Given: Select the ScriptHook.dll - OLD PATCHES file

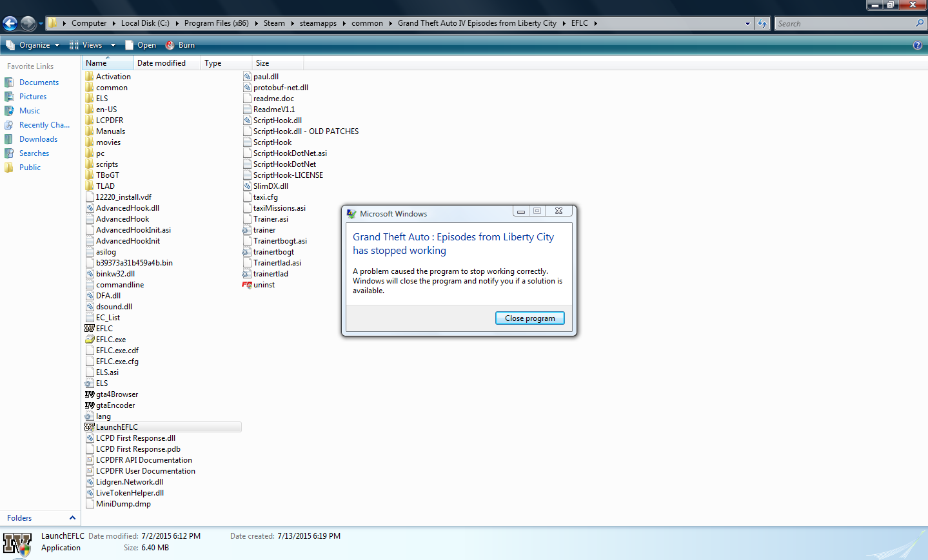Looking at the screenshot, I should pos(306,131).
